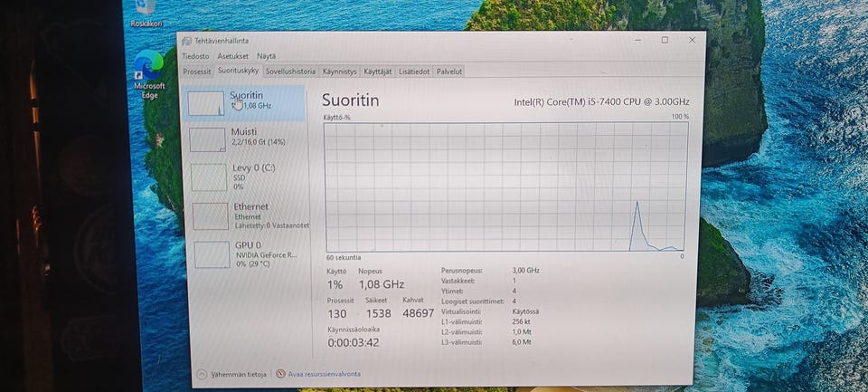Screen dimensions: 868x392
Task: Click the Ytimet label
Action: 451,292
